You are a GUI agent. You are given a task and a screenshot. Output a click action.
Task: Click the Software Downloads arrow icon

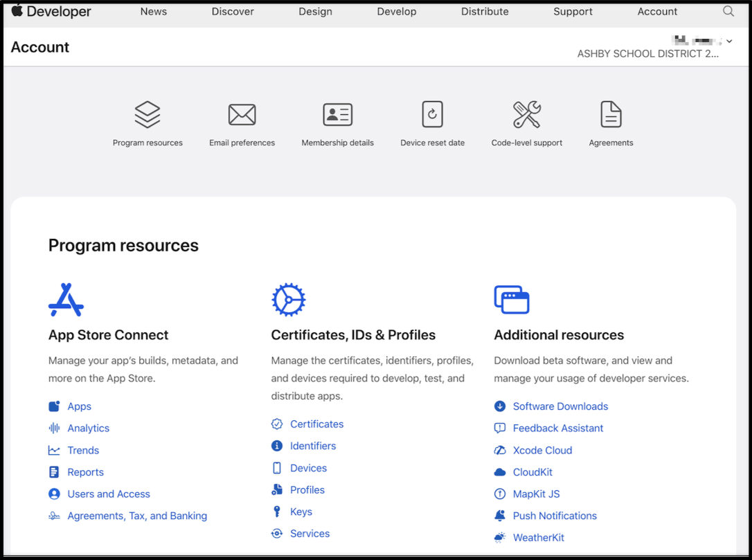(x=500, y=406)
